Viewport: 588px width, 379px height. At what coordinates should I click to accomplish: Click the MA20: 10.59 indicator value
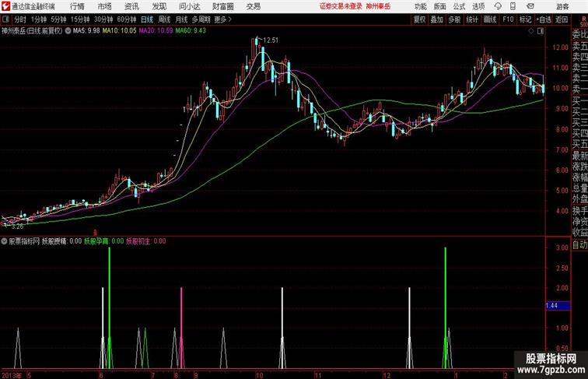156,31
